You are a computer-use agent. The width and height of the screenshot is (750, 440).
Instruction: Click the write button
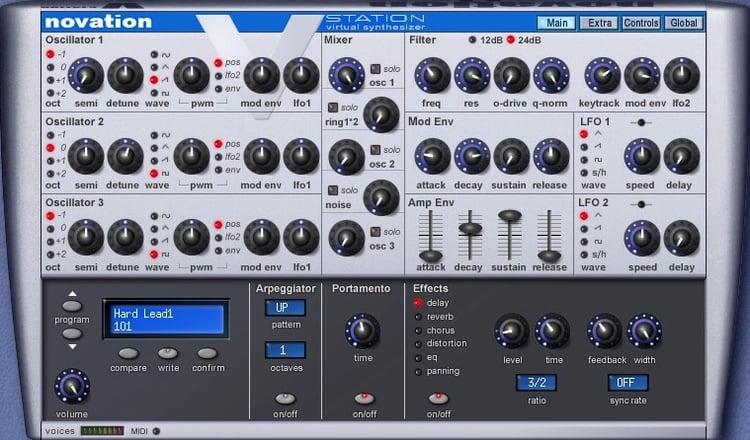[168, 353]
